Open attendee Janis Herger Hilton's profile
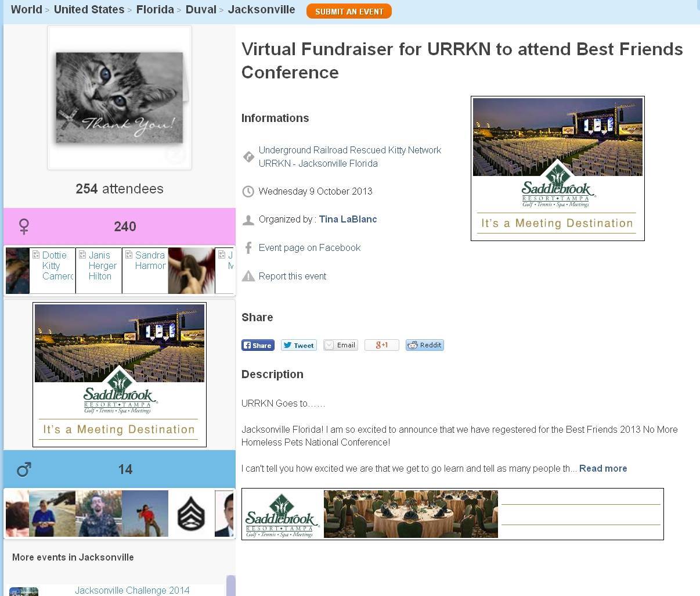Viewport: 700px width, 596px height. click(x=102, y=265)
